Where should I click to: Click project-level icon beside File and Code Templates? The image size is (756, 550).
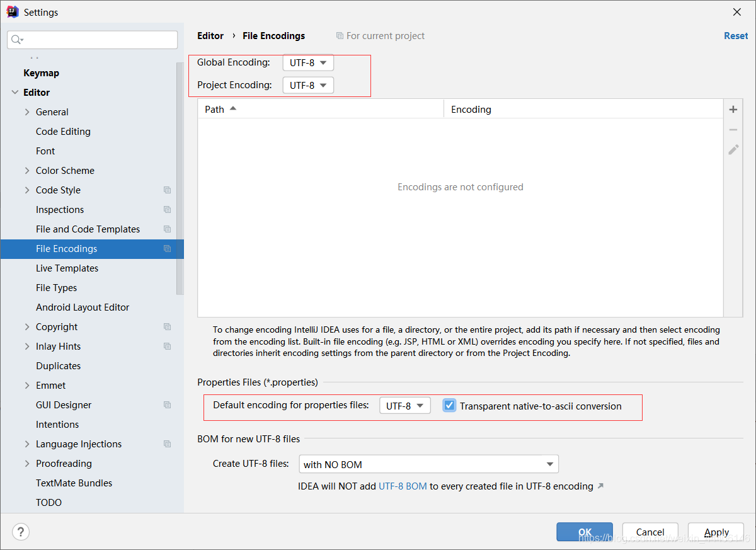(x=167, y=229)
